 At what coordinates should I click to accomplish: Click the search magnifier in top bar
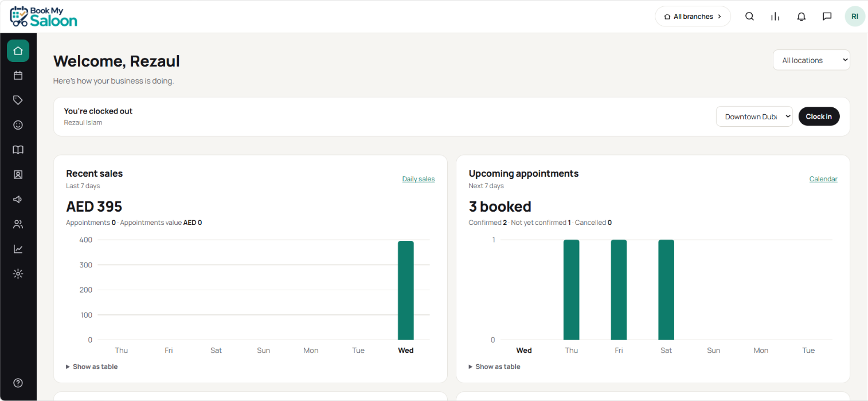(x=749, y=17)
